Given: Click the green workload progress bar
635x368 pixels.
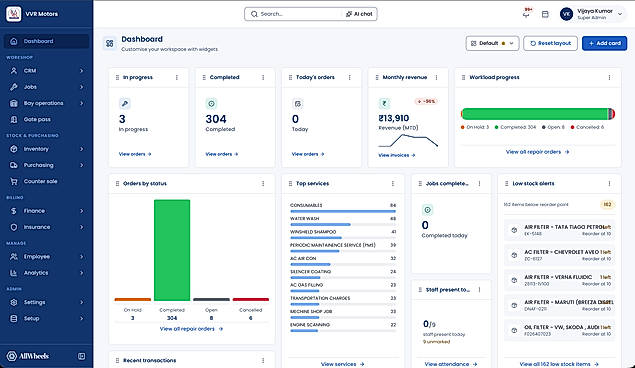Looking at the screenshot, I should point(535,114).
